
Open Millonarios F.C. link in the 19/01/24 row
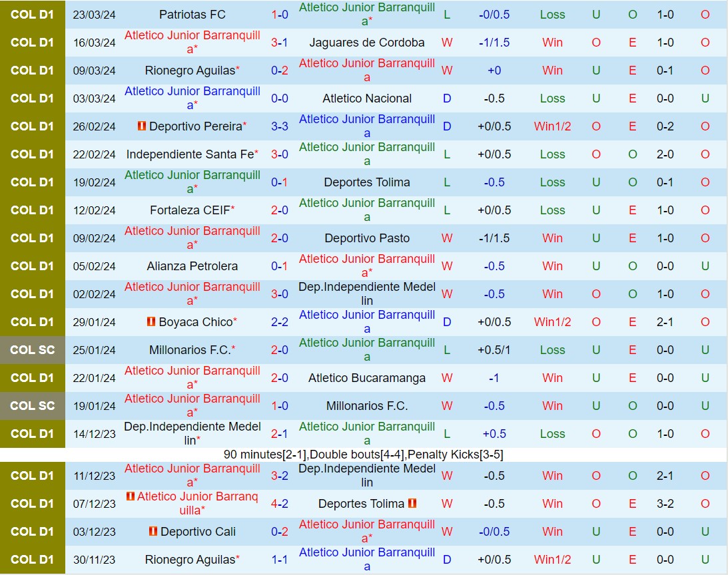pos(367,405)
